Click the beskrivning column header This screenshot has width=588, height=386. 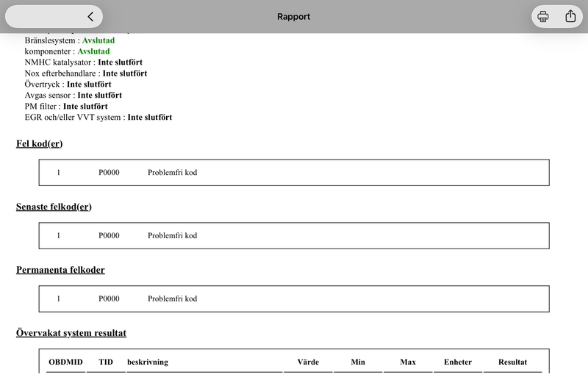[148, 362]
